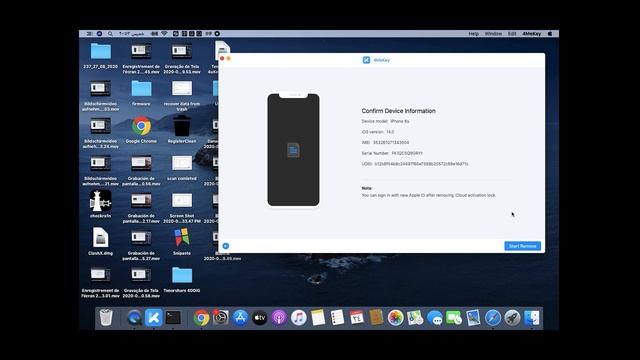This screenshot has height=360, width=640.
Task: Open the App Store from the Dock
Action: [240, 318]
